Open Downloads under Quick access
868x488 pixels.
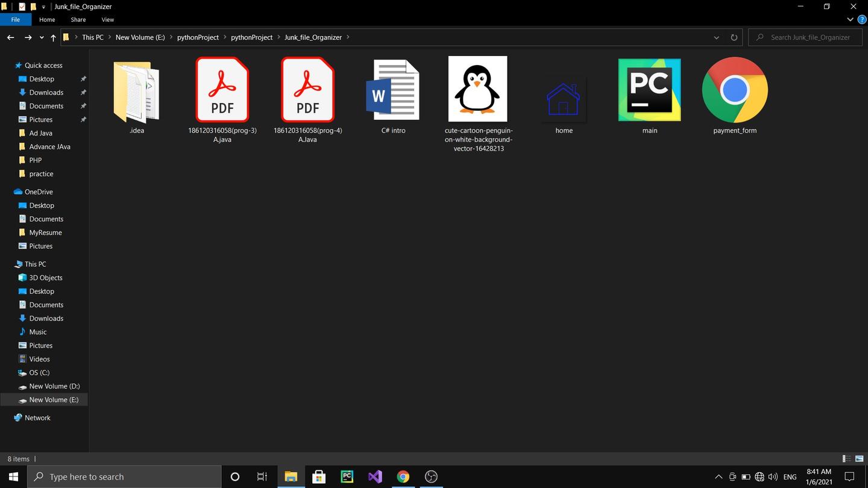tap(46, 92)
